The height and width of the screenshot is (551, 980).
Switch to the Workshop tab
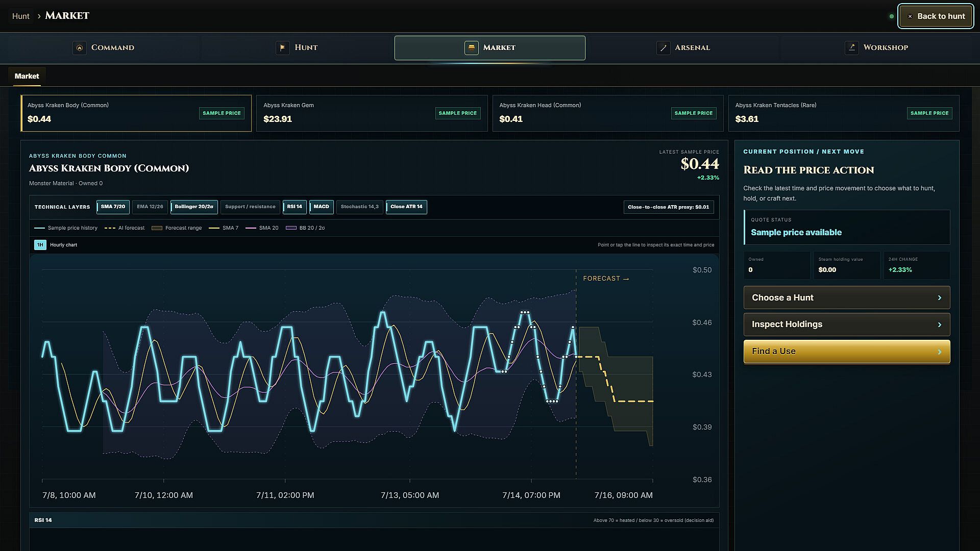(x=876, y=48)
